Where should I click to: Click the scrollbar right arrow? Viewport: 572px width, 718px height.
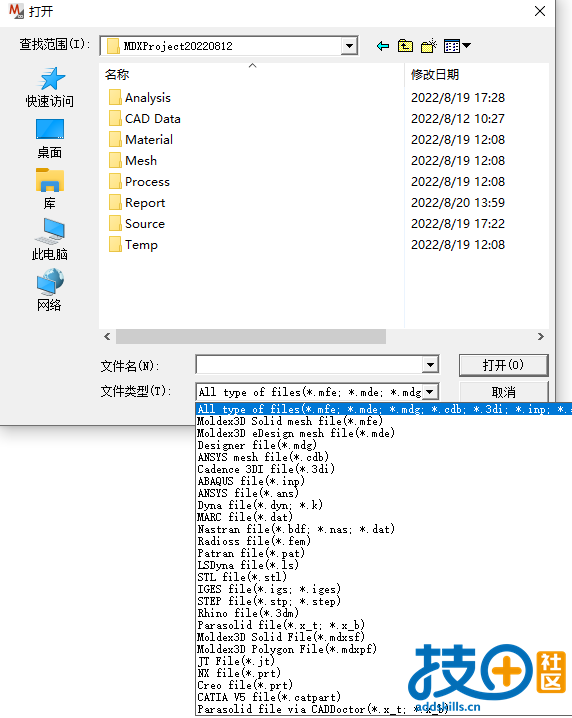540,337
